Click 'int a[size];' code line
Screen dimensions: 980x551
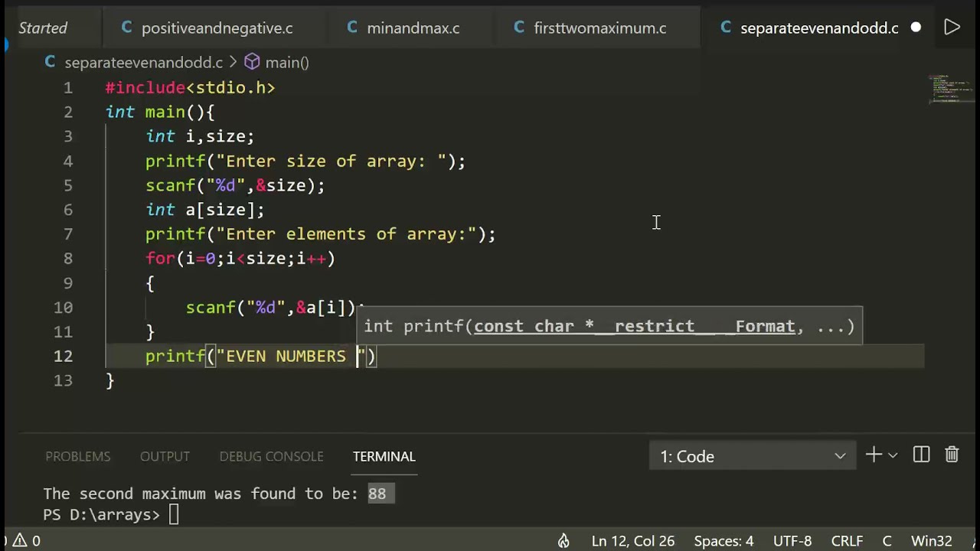coord(205,210)
